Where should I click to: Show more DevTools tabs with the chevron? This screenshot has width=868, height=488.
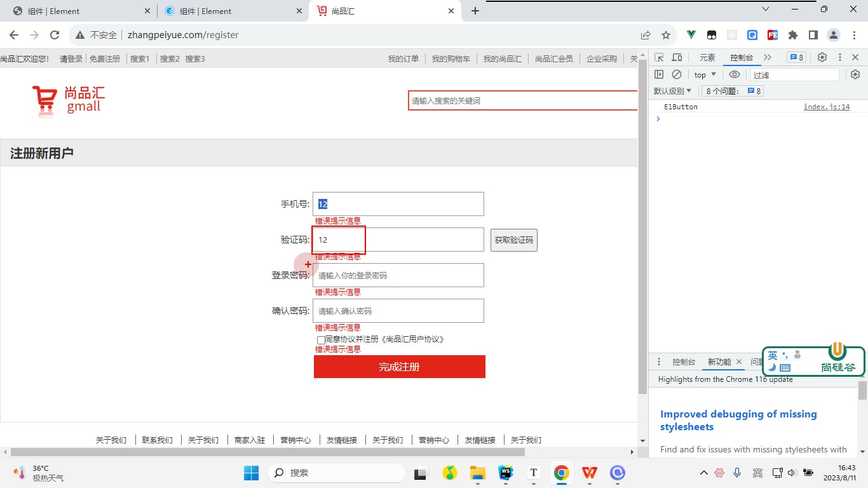[768, 57]
